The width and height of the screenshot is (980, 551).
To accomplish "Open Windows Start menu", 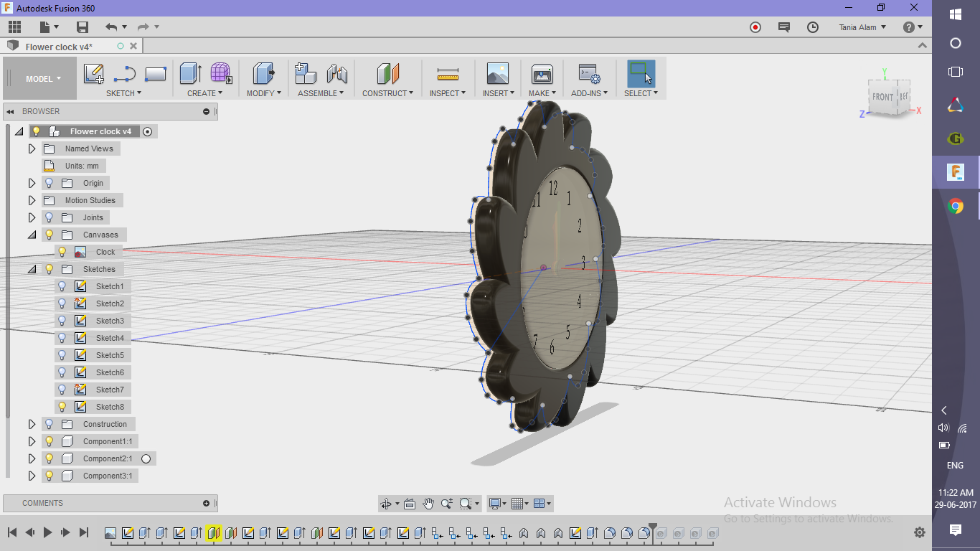I will (956, 14).
